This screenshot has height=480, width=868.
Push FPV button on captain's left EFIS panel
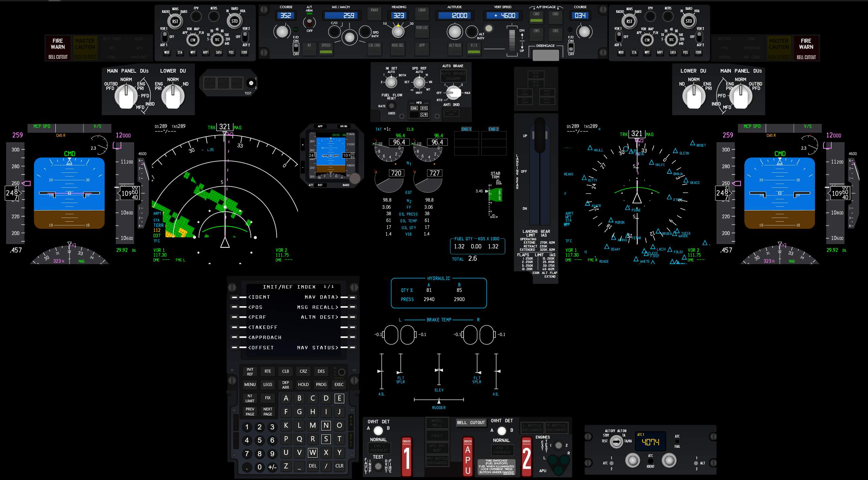click(x=196, y=16)
